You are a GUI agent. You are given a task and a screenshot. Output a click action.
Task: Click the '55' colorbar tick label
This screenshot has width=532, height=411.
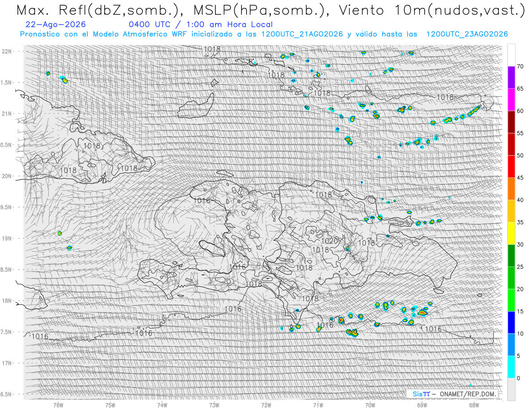tap(520, 133)
